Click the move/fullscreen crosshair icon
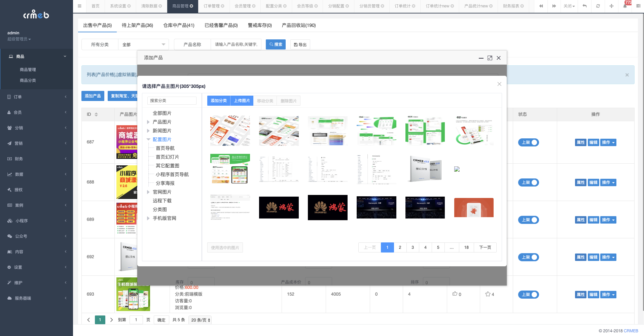 611,6
